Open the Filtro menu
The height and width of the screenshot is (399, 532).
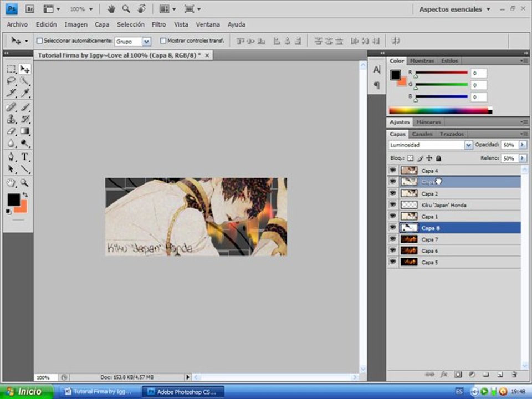159,24
